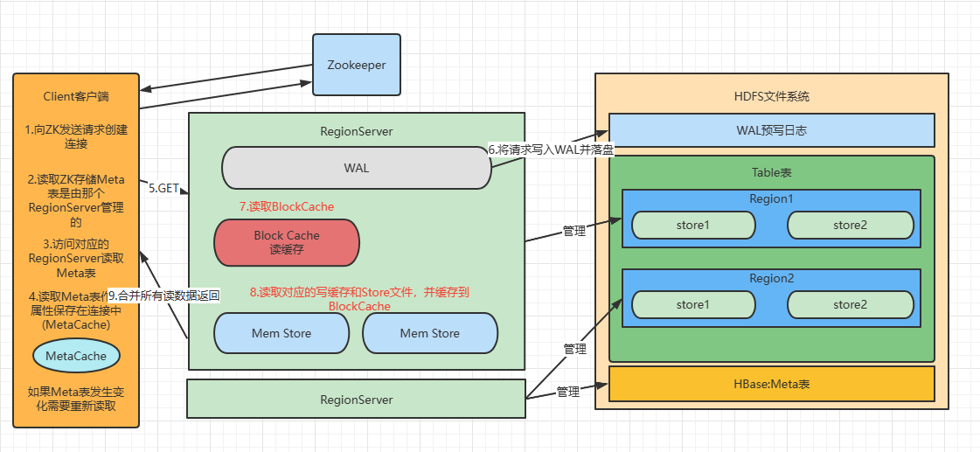This screenshot has width=980, height=452.
Task: Click the 6.将请求写入WAL并落盘 label
Action: click(550, 150)
